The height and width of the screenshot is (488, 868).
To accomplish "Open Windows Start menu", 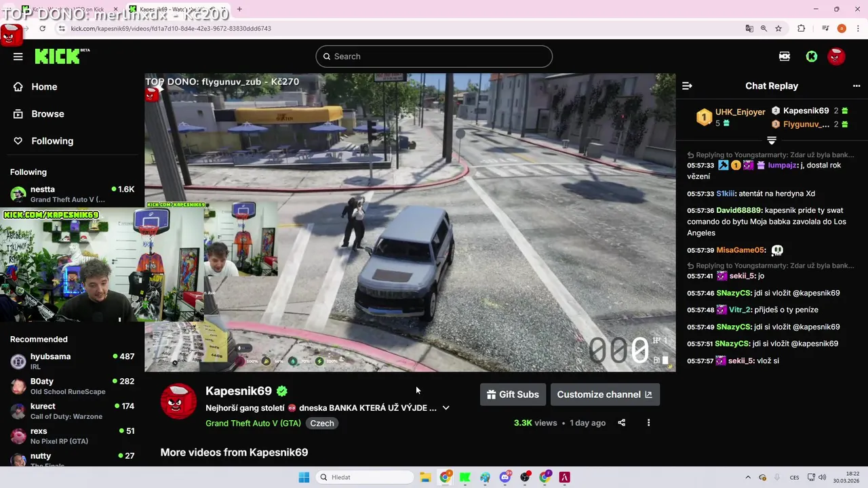I will click(x=304, y=477).
